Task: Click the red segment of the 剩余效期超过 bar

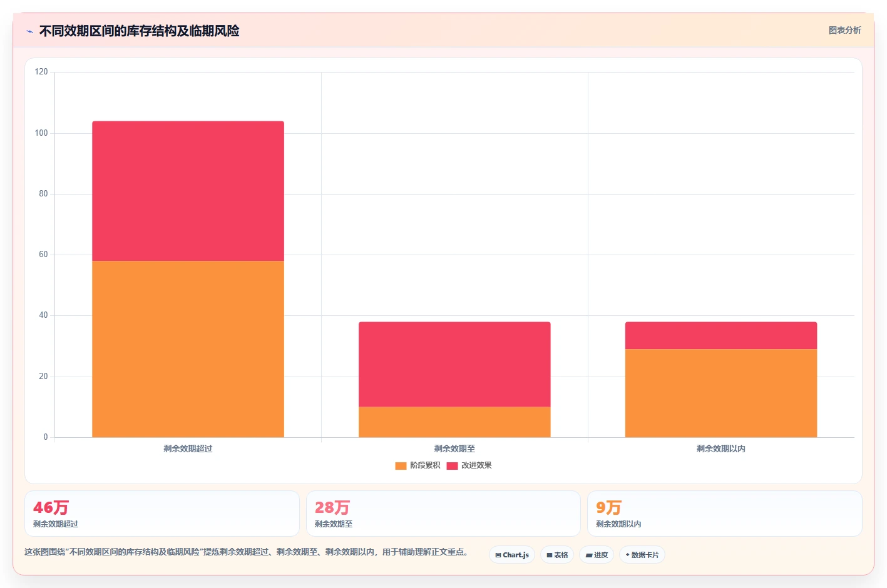Action: [188, 191]
